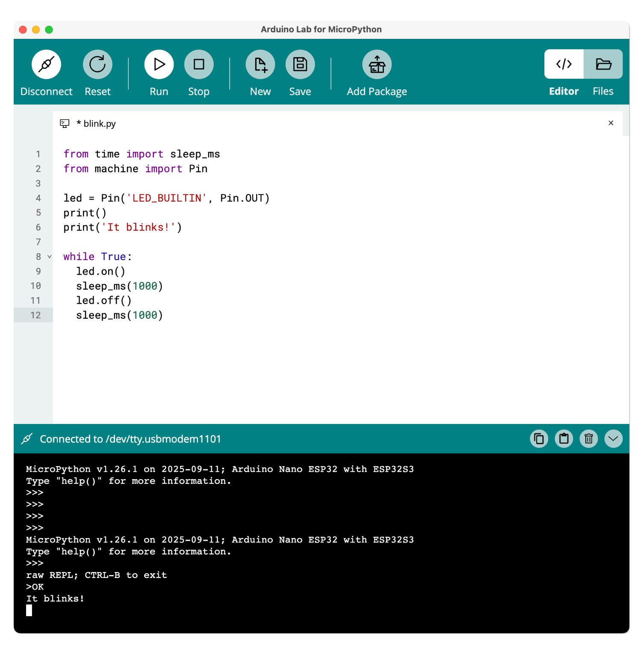
Task: Save the current file
Action: tap(300, 65)
